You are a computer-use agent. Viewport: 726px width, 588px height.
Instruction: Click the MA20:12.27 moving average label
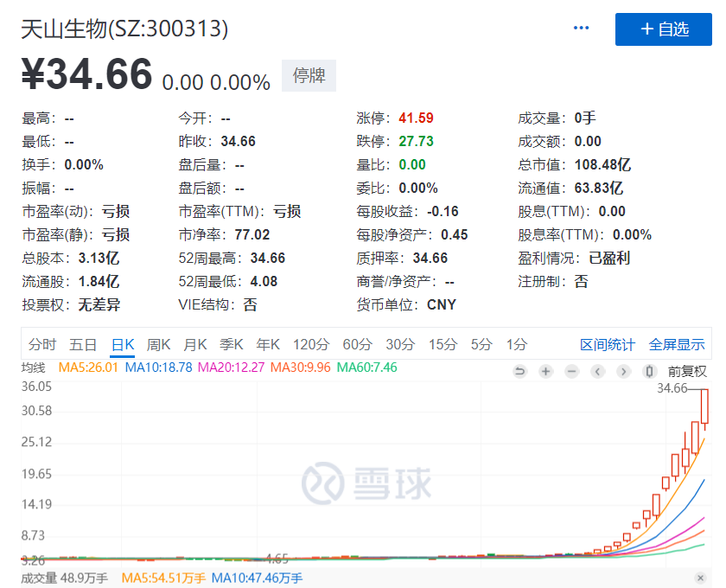[231, 367]
